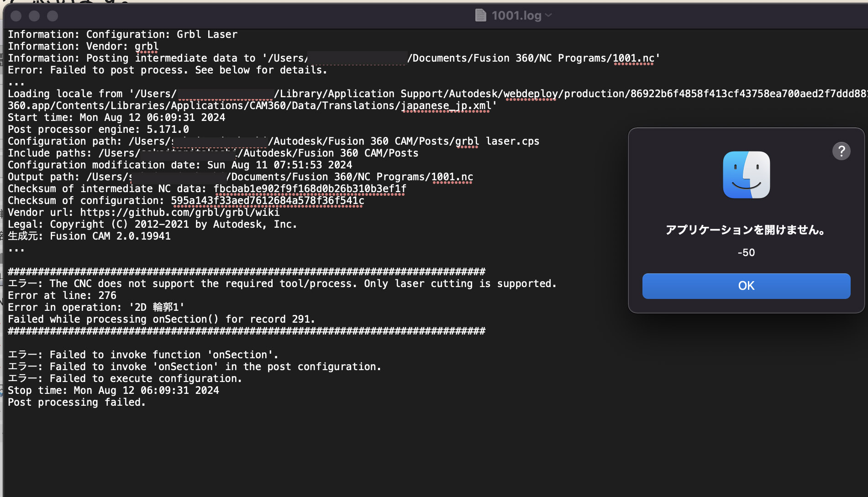Click 'Information: Posting intermediate data' line
Screen dimensions: 868x497
tap(334, 58)
